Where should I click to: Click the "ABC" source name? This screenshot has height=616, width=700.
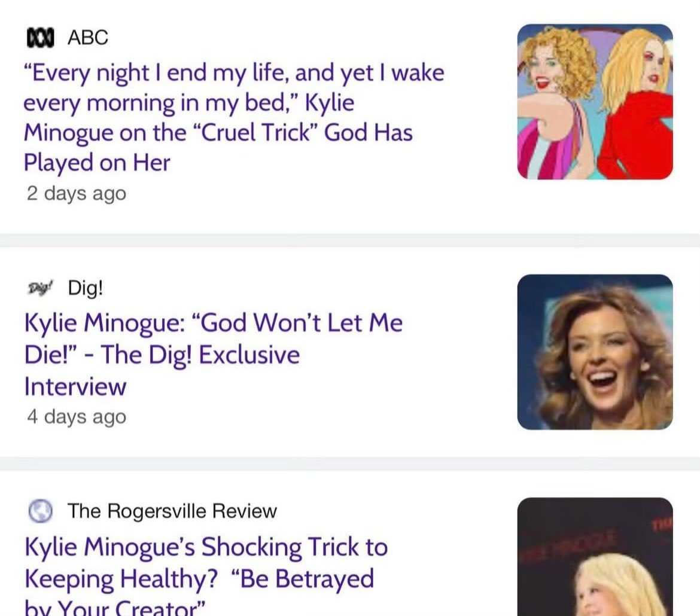[87, 38]
